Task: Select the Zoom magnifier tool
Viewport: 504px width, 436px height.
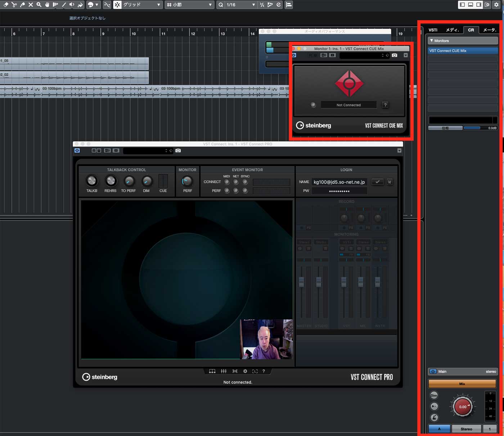Action: pyautogui.click(x=39, y=5)
